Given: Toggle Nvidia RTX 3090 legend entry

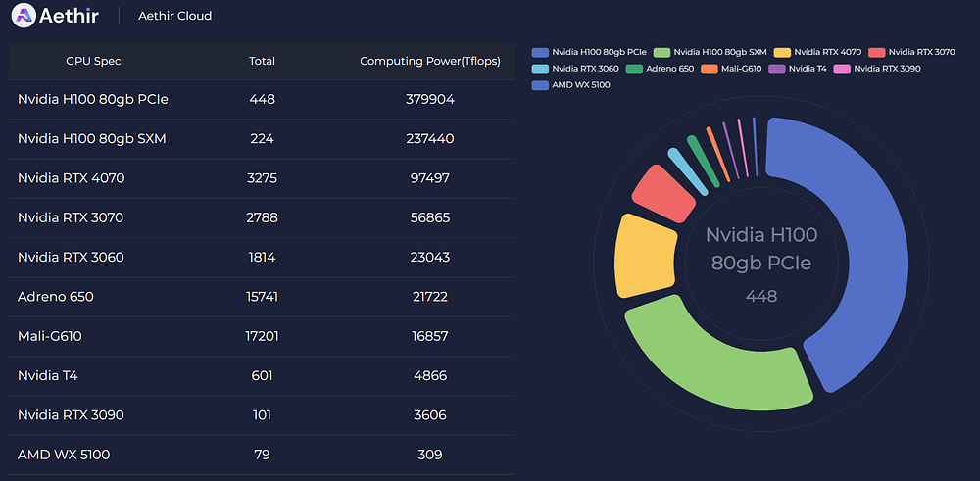Looking at the screenshot, I should coord(877,69).
